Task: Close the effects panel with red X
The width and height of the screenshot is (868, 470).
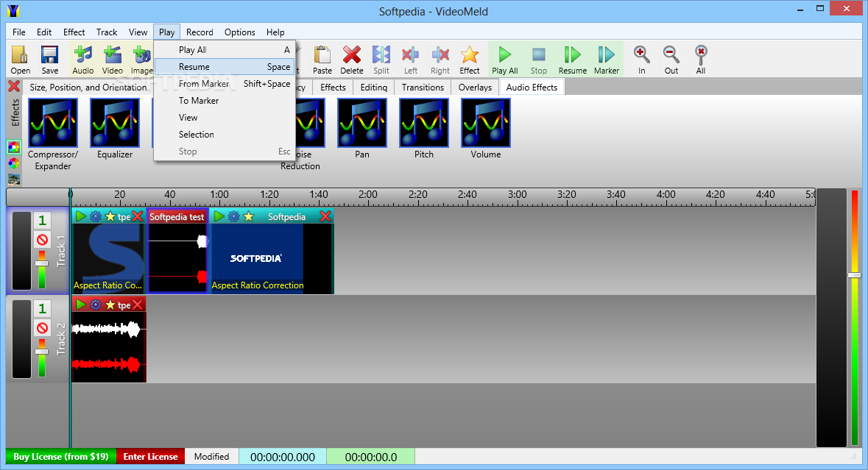Action: point(14,86)
